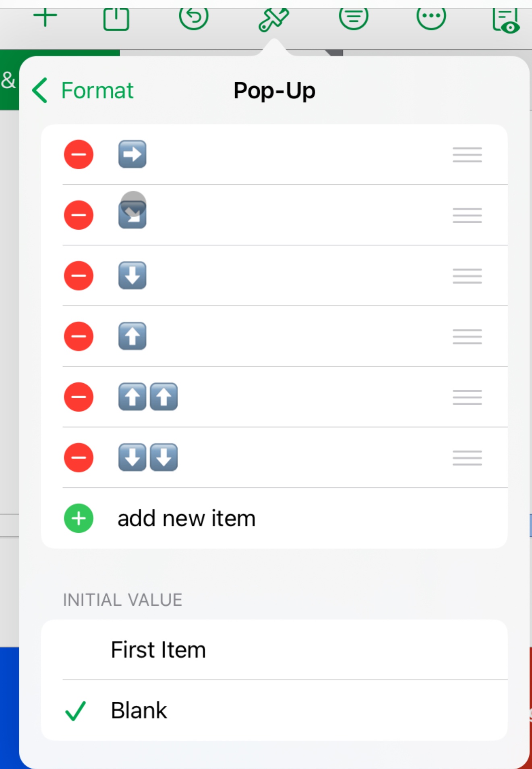Open the organize filter icon

[354, 18]
